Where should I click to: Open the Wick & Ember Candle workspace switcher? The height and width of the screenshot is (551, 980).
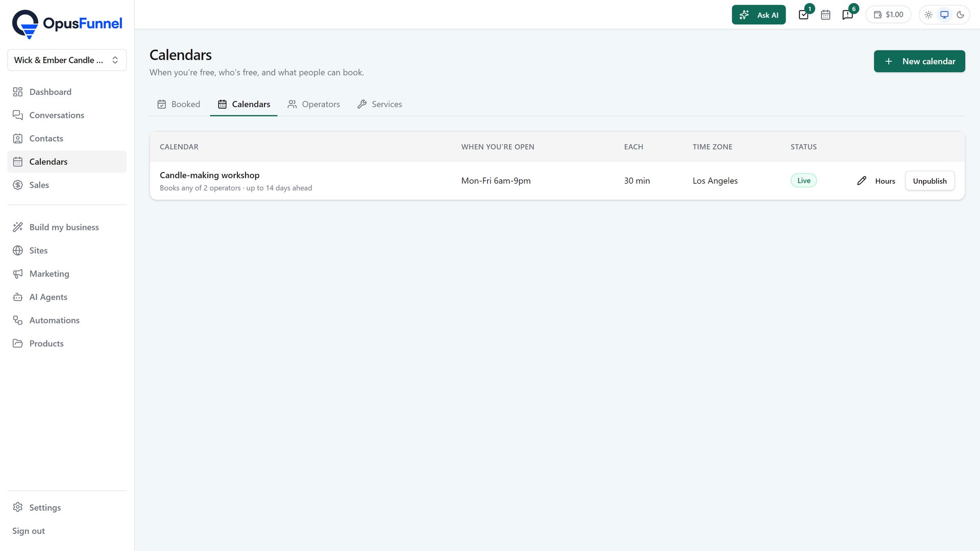coord(67,60)
